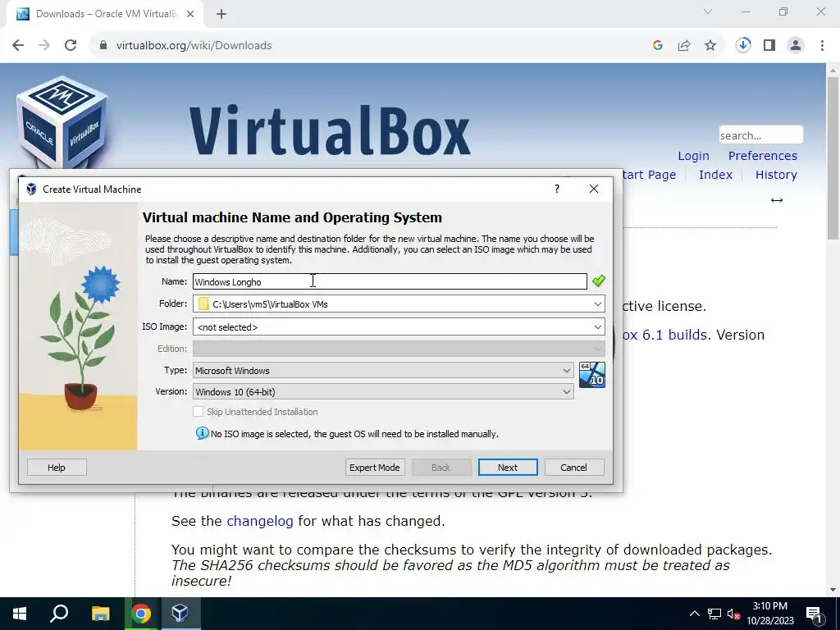Image resolution: width=840 pixels, height=630 pixels.
Task: Click muted volume icon in tray
Action: [x=733, y=614]
